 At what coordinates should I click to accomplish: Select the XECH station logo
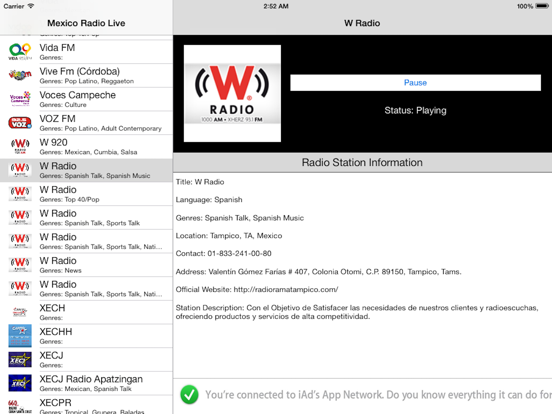pos(20,312)
